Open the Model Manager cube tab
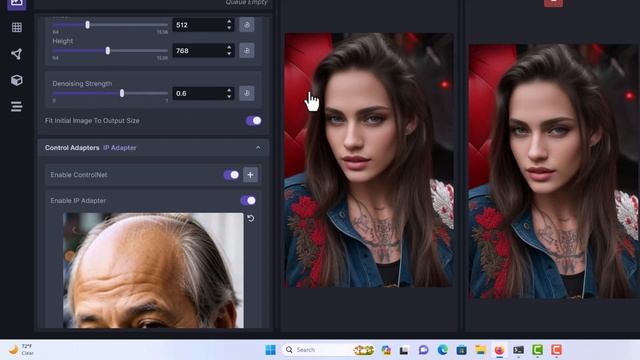The width and height of the screenshot is (640, 360). pyautogui.click(x=17, y=80)
